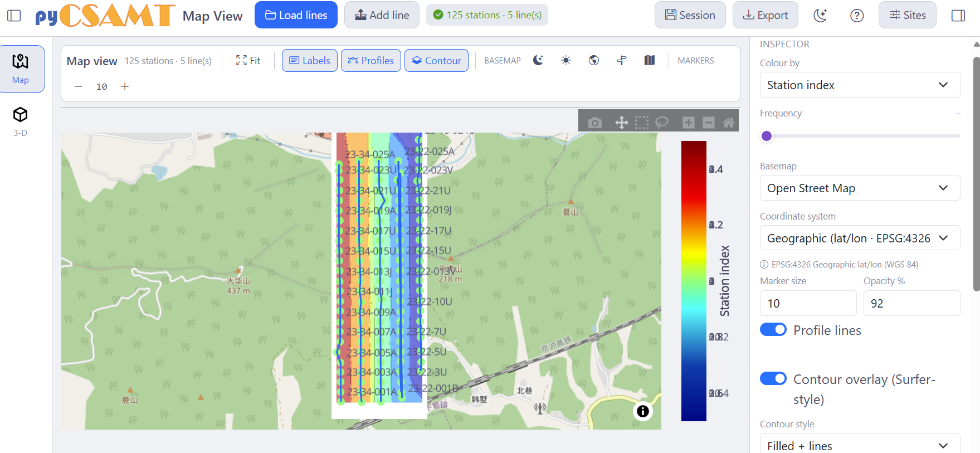
Task: Collapse Frequency section minus link
Action: point(958,114)
